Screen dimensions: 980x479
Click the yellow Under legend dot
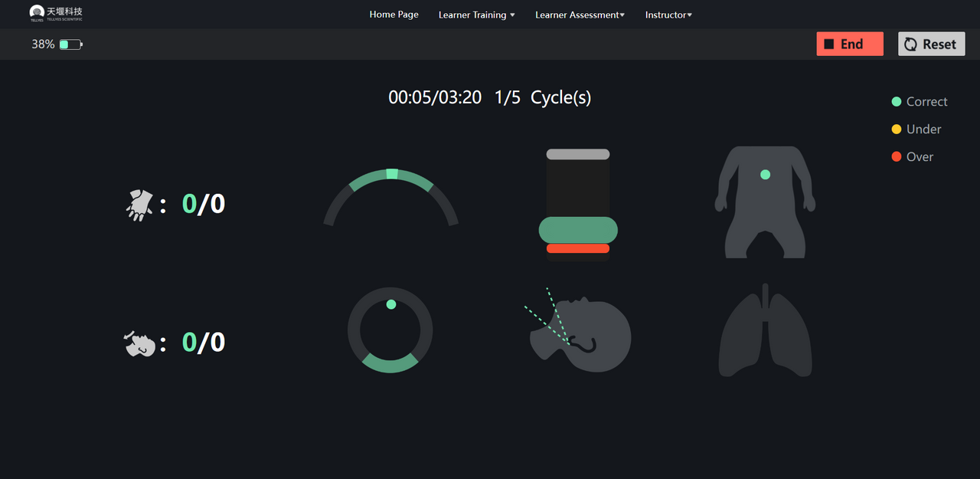click(897, 130)
